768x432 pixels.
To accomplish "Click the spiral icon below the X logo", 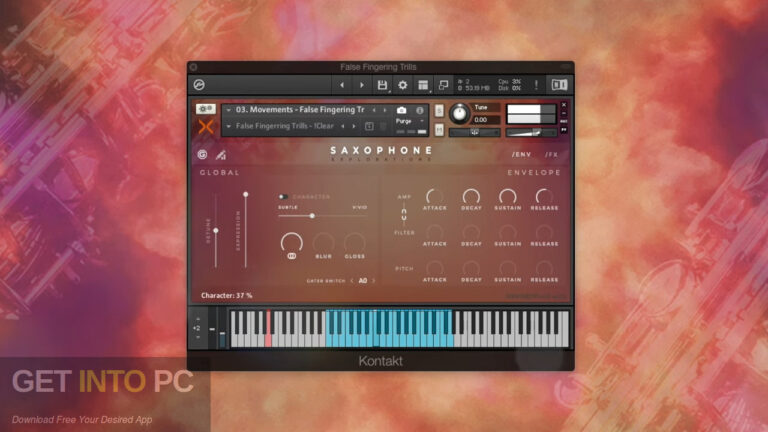I will point(202,155).
